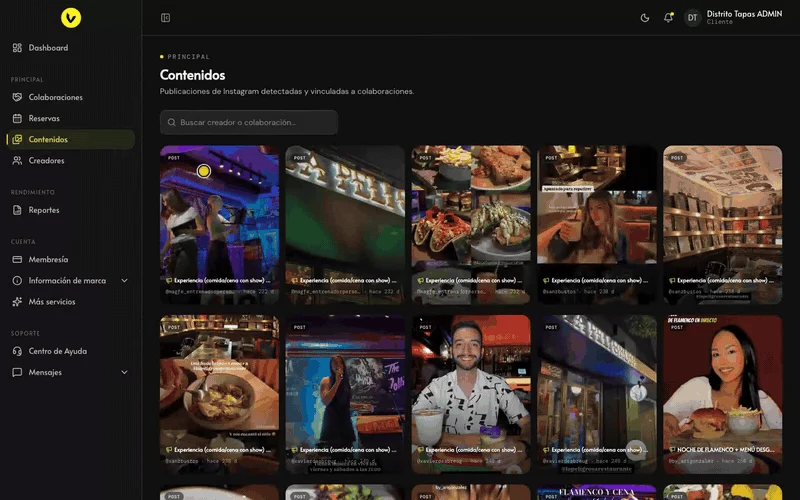The height and width of the screenshot is (500, 800).
Task: Click the Contenidos gallery icon
Action: pos(17,139)
